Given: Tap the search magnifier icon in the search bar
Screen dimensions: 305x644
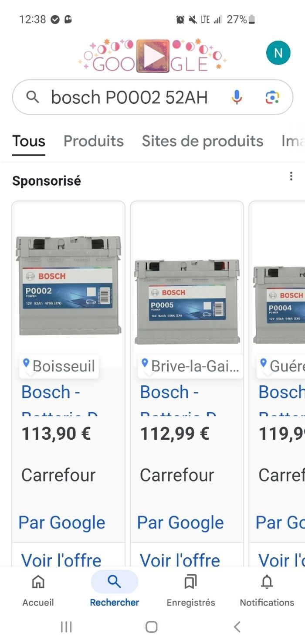Looking at the screenshot, I should tap(33, 97).
